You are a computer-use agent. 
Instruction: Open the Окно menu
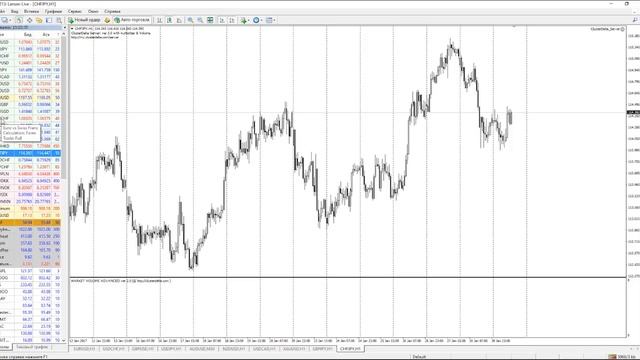click(93, 11)
